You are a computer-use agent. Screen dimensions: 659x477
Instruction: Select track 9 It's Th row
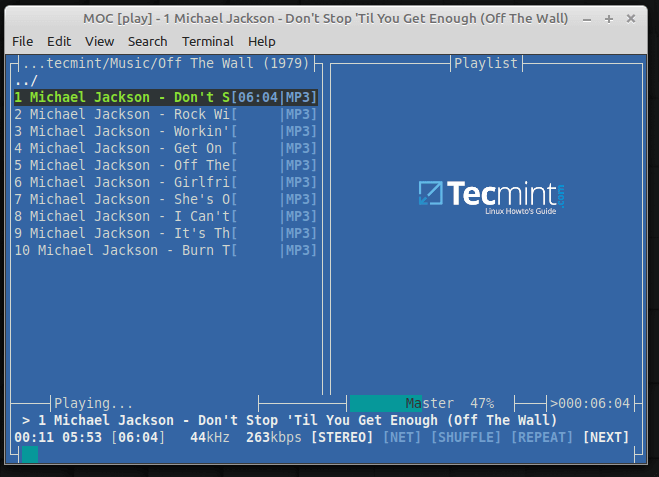[x=166, y=234]
